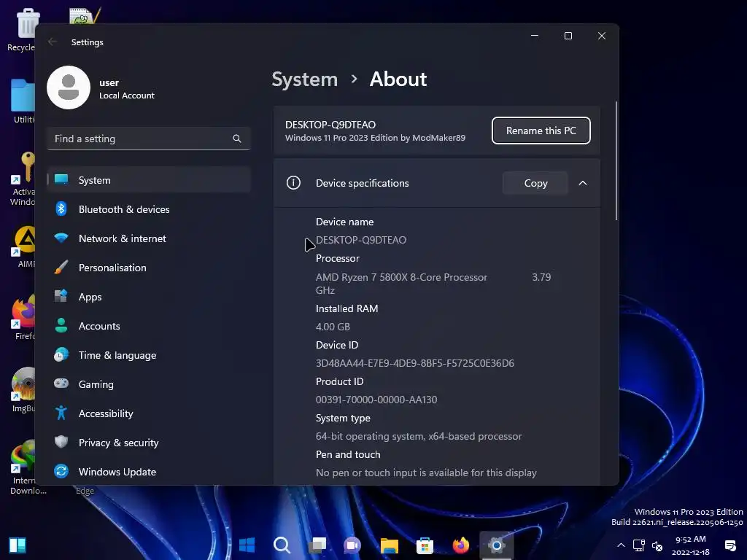747x560 pixels.
Task: Open the Chat app on taskbar
Action: [x=352, y=545]
